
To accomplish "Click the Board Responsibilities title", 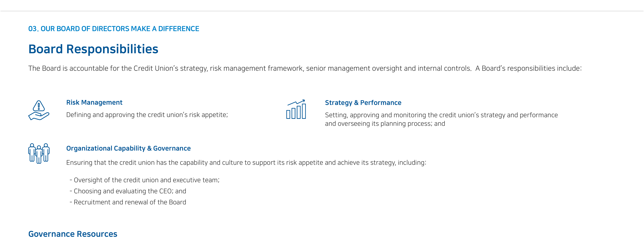I will tap(93, 49).
